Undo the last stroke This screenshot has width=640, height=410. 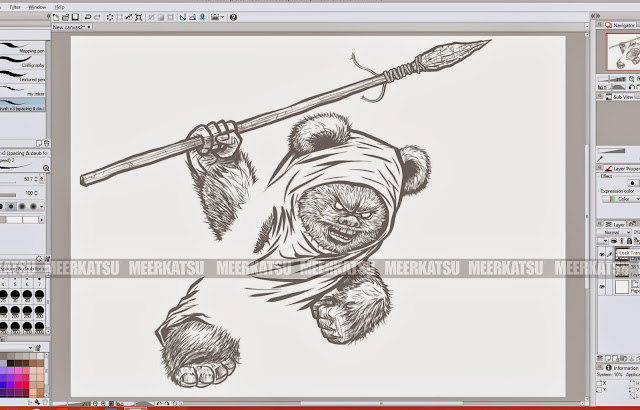pyautogui.click(x=87, y=17)
